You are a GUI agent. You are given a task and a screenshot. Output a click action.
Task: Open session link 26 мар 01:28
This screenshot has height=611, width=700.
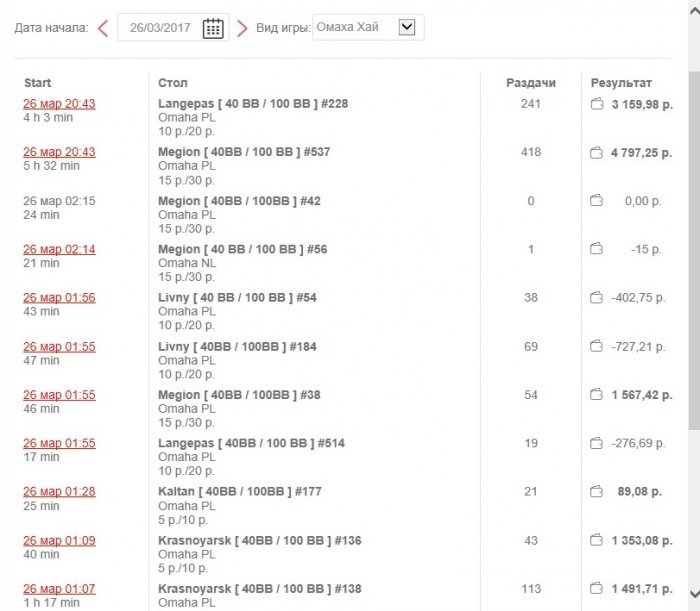59,491
